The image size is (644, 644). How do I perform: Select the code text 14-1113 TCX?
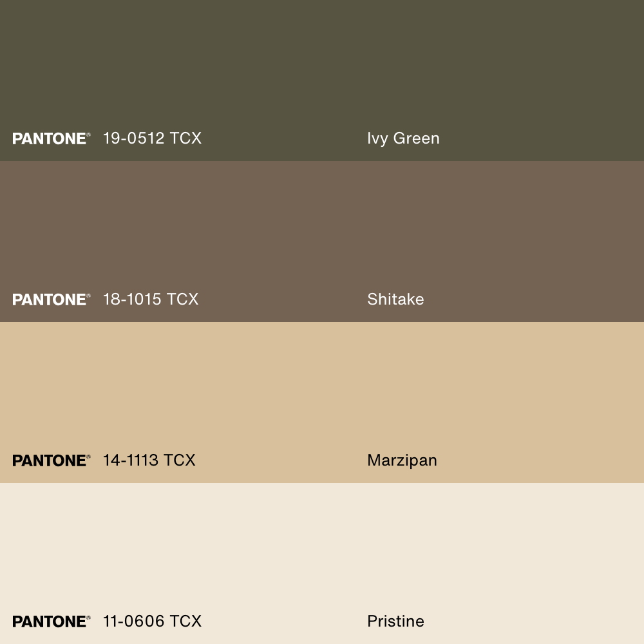[x=149, y=460]
